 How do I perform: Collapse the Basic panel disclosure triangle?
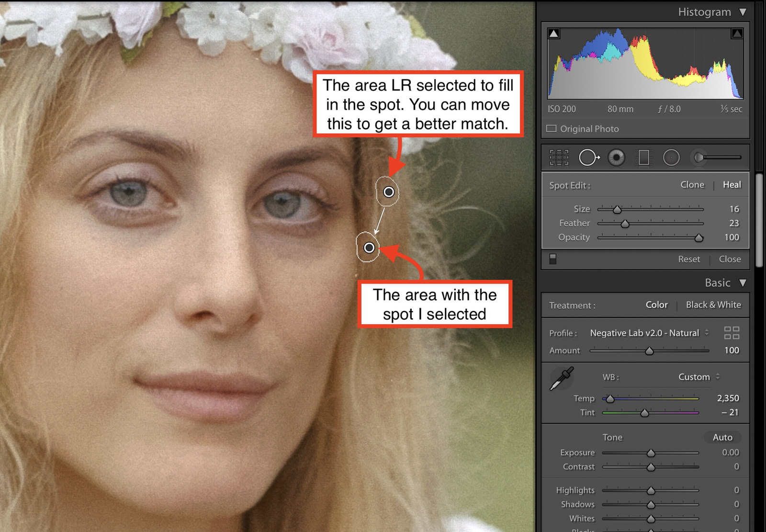(x=743, y=283)
